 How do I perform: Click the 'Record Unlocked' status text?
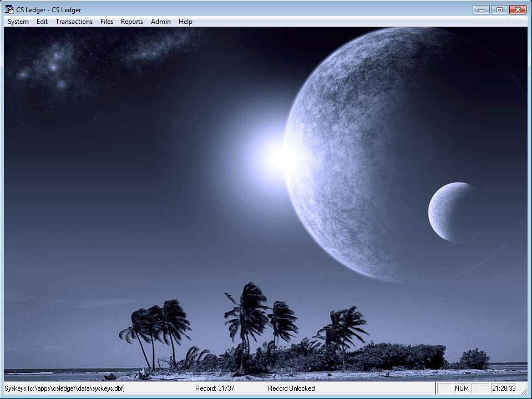[x=291, y=388]
